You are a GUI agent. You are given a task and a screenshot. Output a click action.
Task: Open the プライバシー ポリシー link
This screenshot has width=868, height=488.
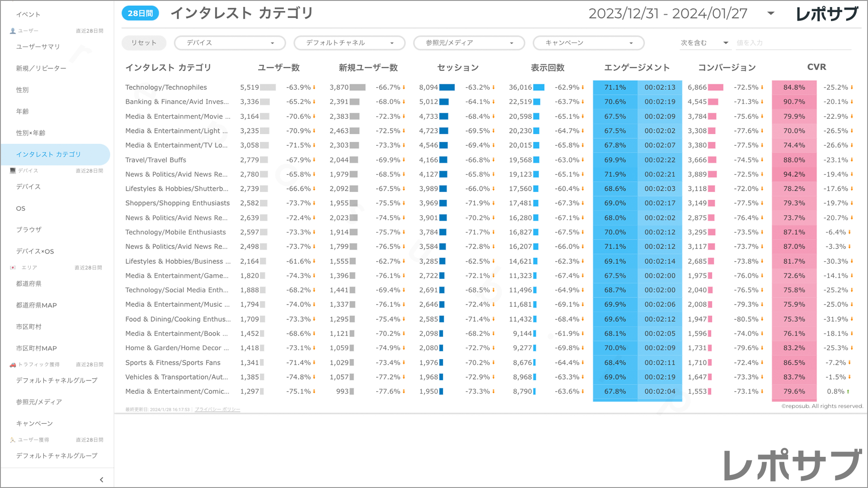point(217,409)
